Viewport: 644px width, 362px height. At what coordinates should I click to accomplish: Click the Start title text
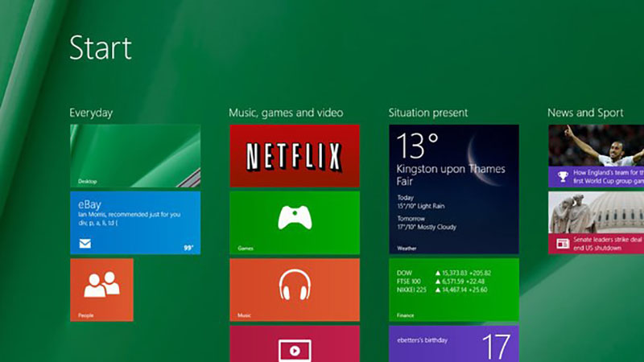pyautogui.click(x=101, y=48)
